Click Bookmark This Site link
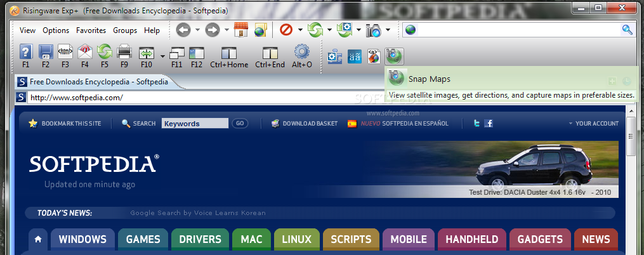Screen dimensions: 644x255 [65, 123]
